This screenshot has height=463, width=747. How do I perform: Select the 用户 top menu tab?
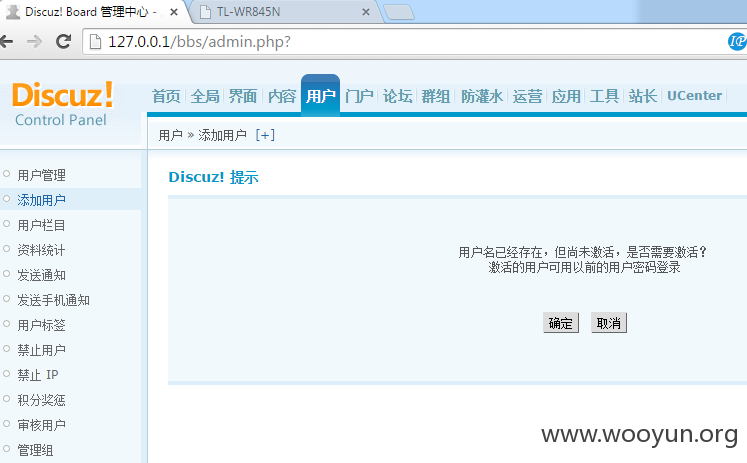320,96
